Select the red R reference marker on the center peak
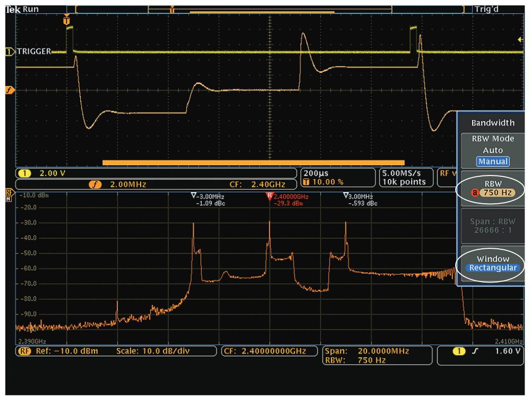This screenshot has width=532, height=399. (269, 195)
